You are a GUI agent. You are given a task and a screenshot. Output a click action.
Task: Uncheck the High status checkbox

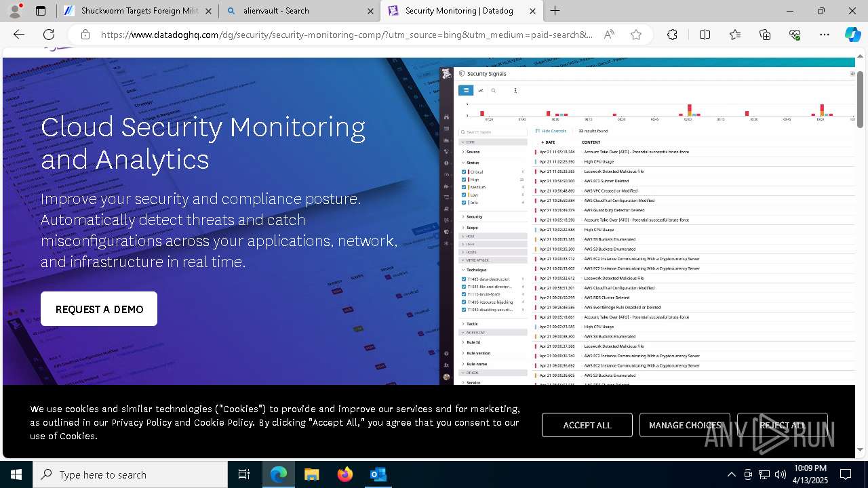[x=464, y=180]
